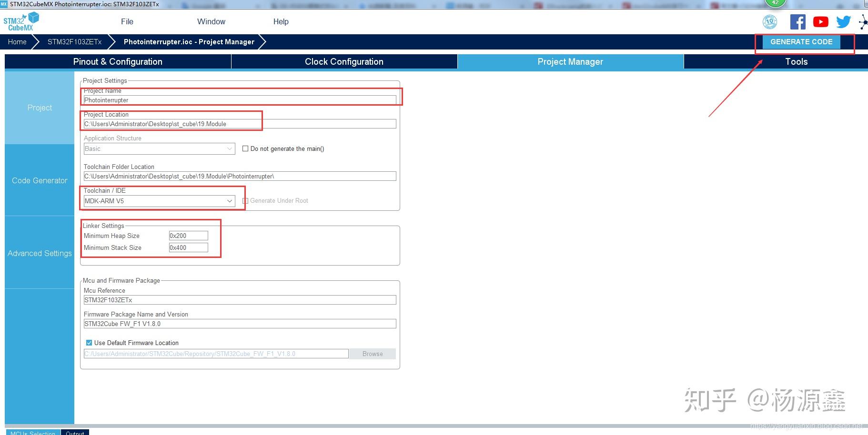
Task: Select the Advanced Settings side section
Action: (x=40, y=254)
